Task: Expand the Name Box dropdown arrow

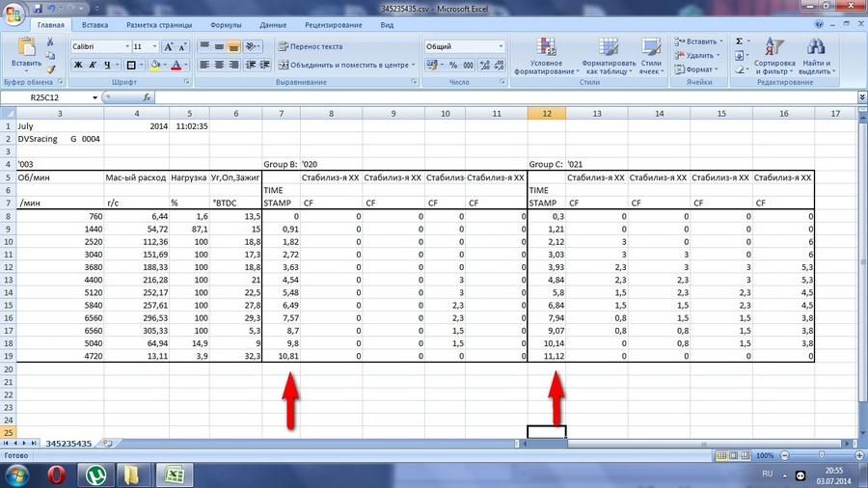Action: click(95, 97)
